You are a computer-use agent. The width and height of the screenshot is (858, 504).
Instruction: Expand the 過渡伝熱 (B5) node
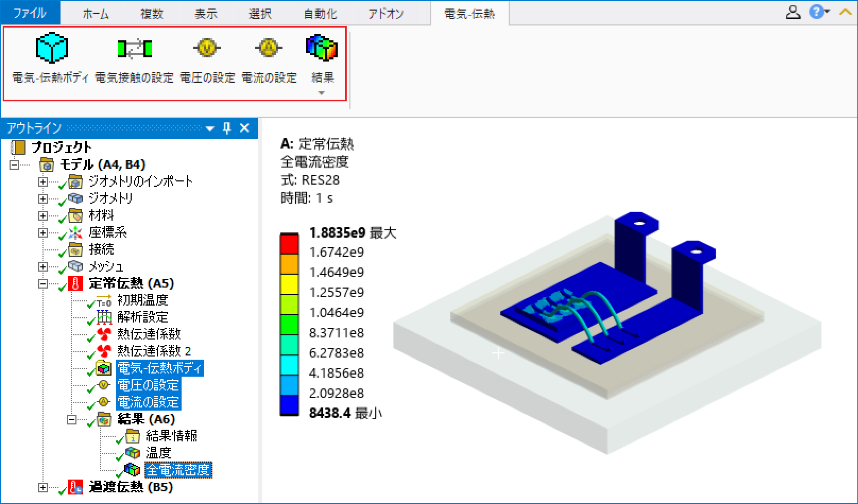coord(43,487)
